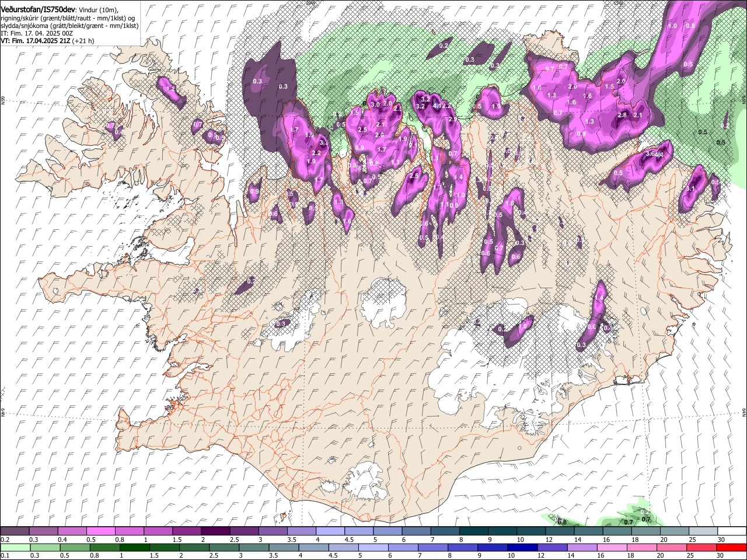The height and width of the screenshot is (560, 747).
Task: Click the "(+21 h)" forecast offset text
Action: click(83, 41)
